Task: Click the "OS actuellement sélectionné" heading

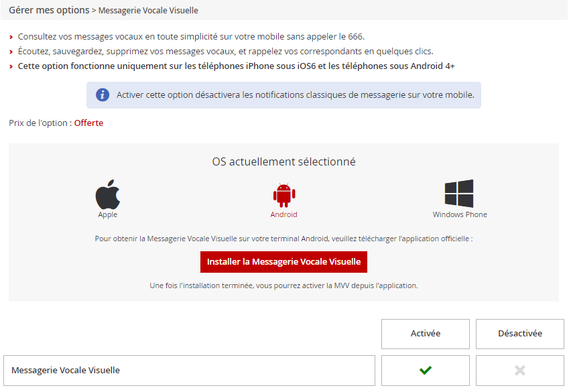Action: point(283,162)
